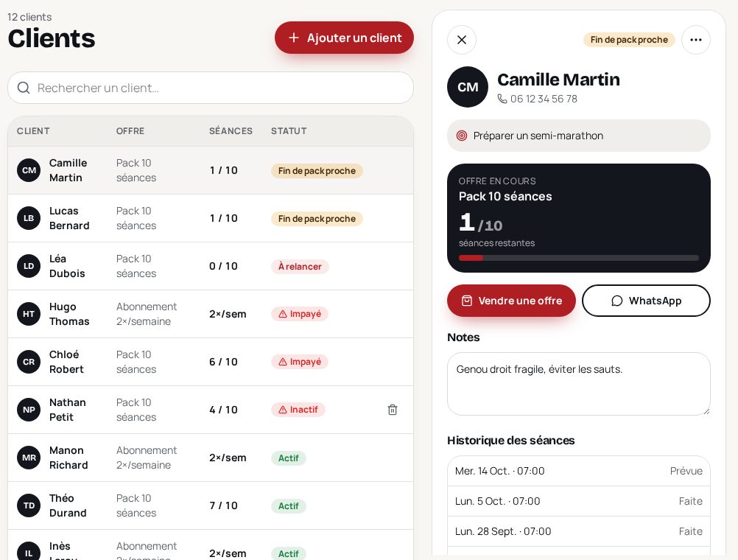Click Préparer un semi-marathon goal
The image size is (738, 560).
[x=578, y=136]
